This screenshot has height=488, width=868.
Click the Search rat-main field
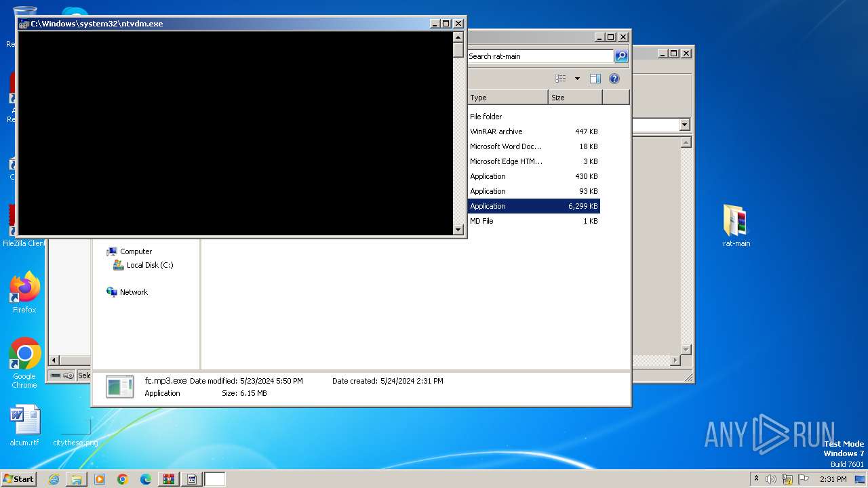click(540, 56)
